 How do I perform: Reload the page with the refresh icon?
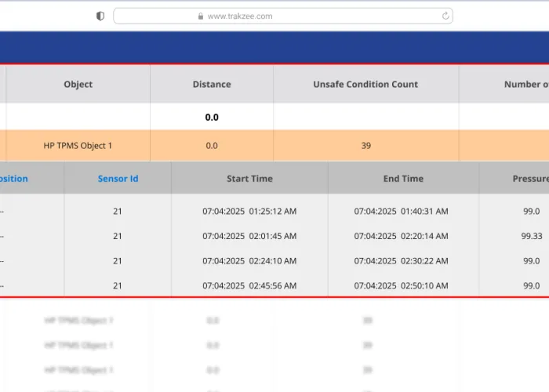point(445,16)
